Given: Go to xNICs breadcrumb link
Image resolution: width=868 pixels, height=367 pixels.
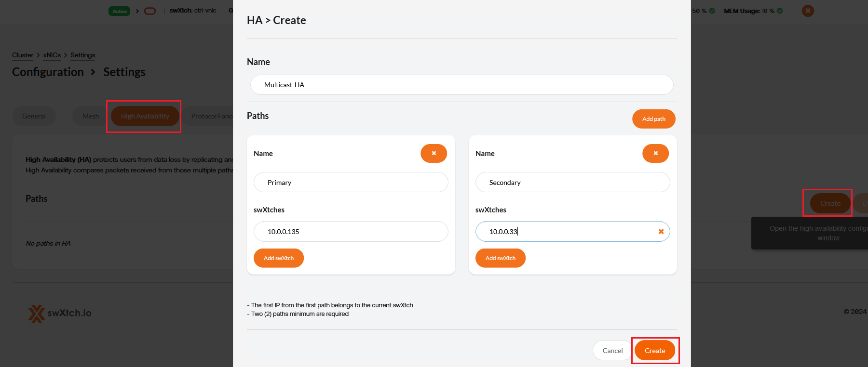Looking at the screenshot, I should tap(52, 55).
